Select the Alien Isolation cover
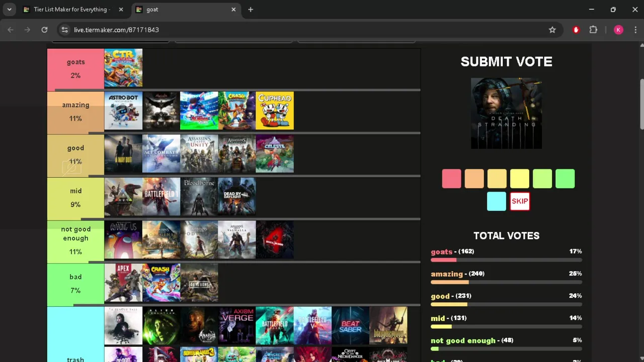This screenshot has width=644, height=362. (x=161, y=326)
